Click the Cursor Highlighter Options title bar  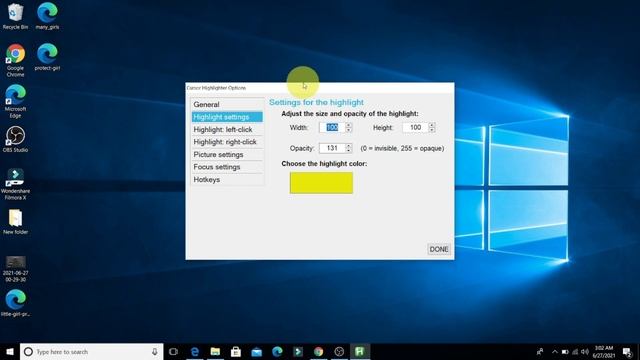pos(320,88)
